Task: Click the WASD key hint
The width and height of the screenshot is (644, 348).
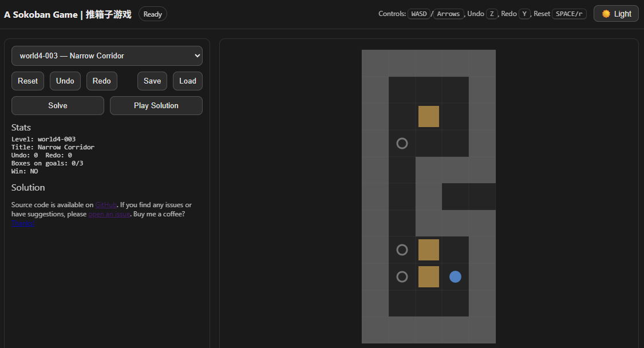Action: click(419, 14)
